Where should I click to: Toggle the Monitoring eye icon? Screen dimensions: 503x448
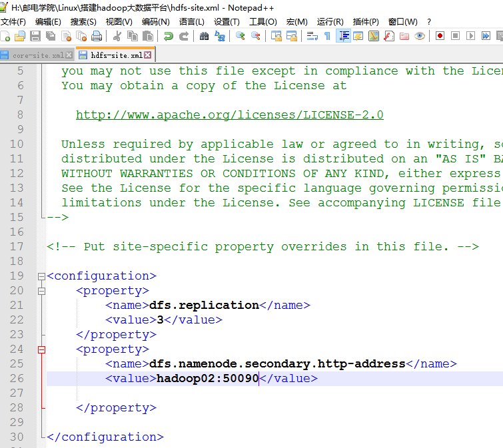[420, 36]
